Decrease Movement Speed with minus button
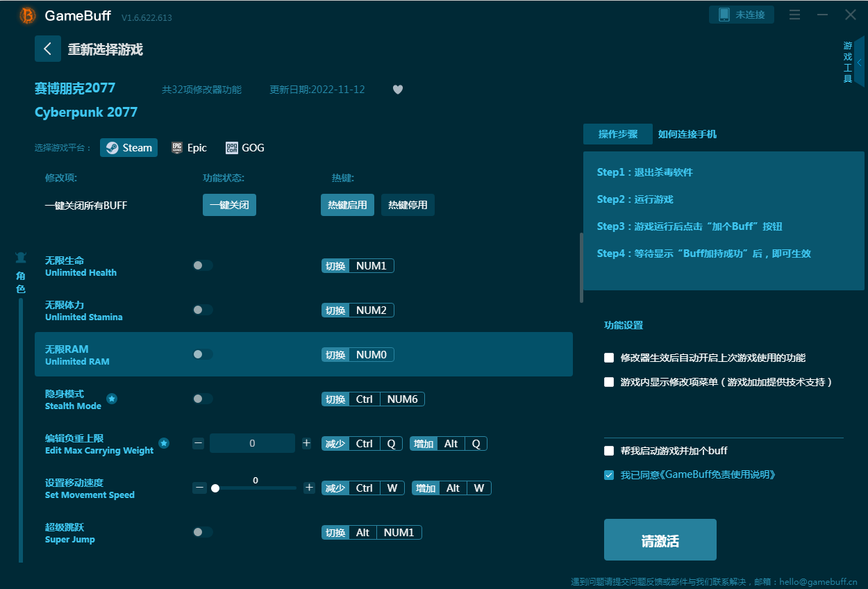This screenshot has height=589, width=868. click(200, 488)
